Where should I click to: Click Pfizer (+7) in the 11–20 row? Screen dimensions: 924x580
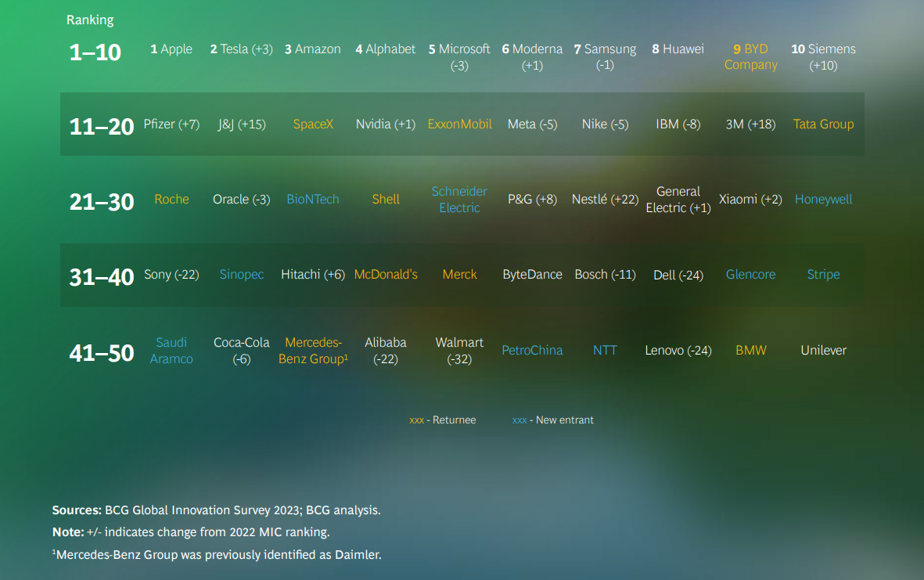pos(171,124)
